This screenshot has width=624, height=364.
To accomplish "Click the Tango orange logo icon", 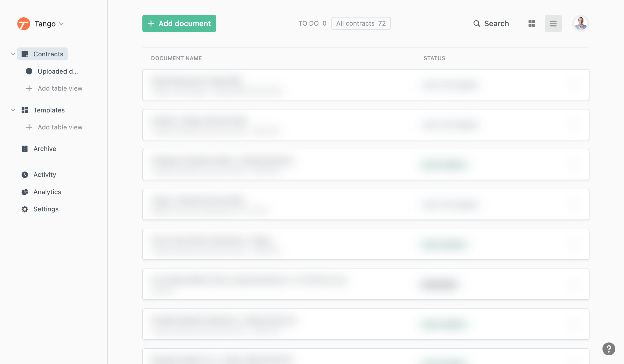I will click(24, 24).
